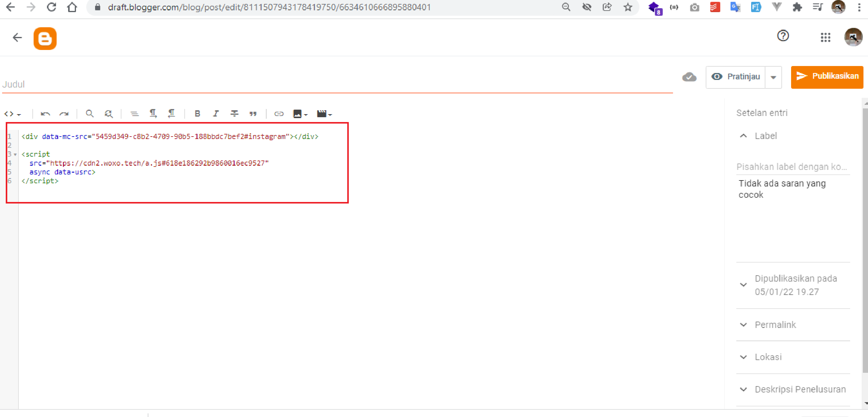Click the label input field
This screenshot has height=417, width=868.
click(x=793, y=167)
